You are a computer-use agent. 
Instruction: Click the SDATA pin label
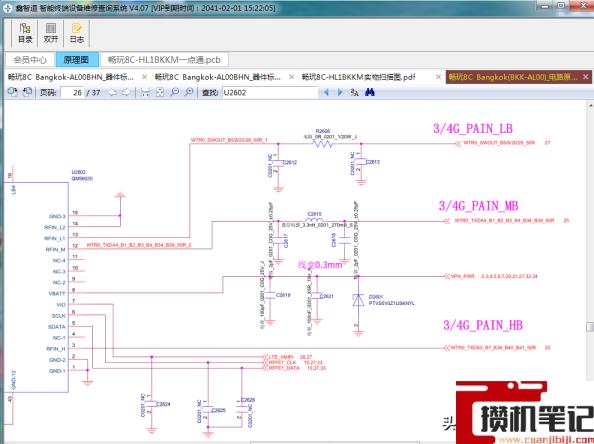click(x=57, y=327)
